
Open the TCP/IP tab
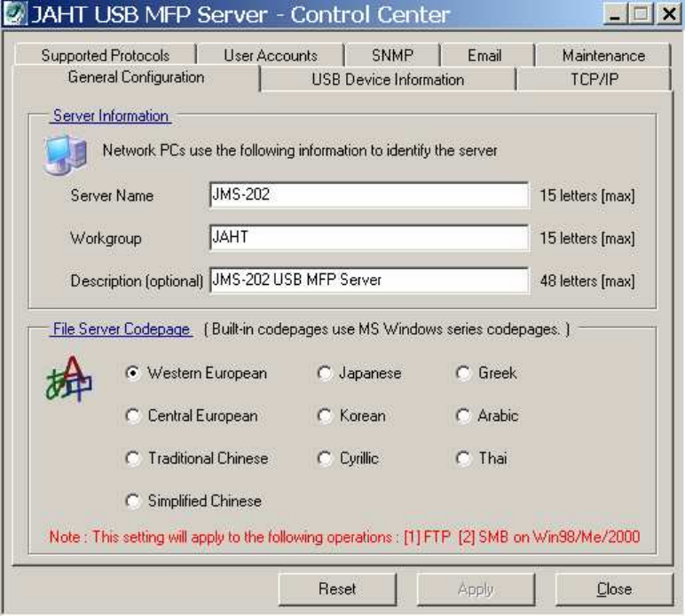point(594,80)
